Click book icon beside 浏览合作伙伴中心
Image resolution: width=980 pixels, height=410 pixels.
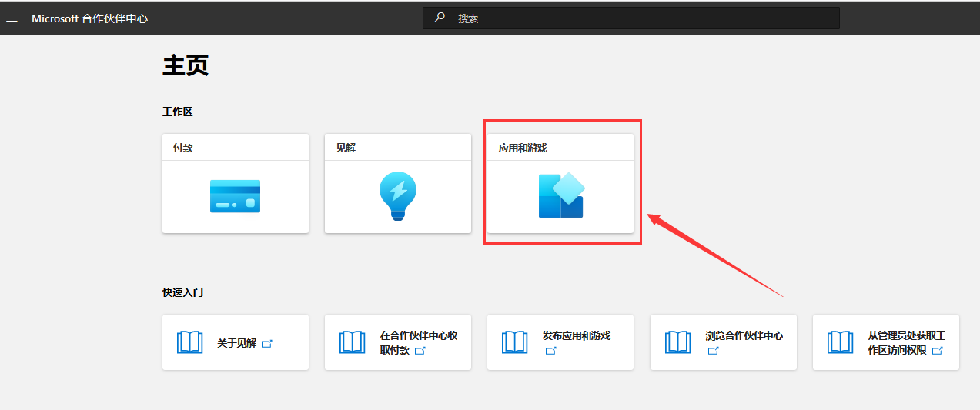[x=677, y=342]
